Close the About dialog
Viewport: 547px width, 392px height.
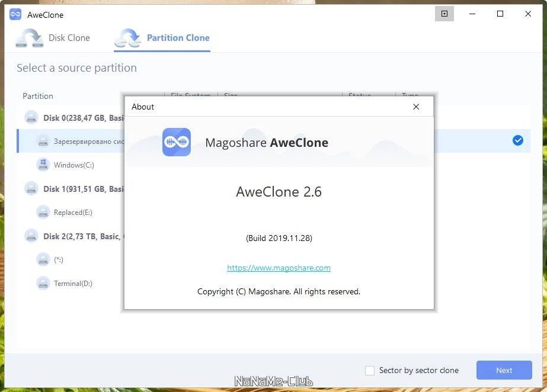[416, 107]
